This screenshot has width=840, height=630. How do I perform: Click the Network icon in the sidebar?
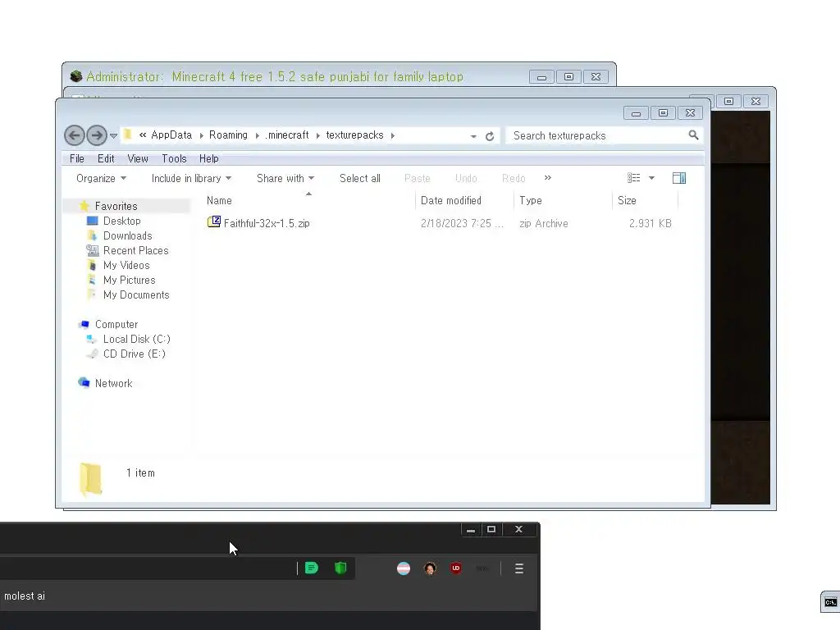pos(84,382)
